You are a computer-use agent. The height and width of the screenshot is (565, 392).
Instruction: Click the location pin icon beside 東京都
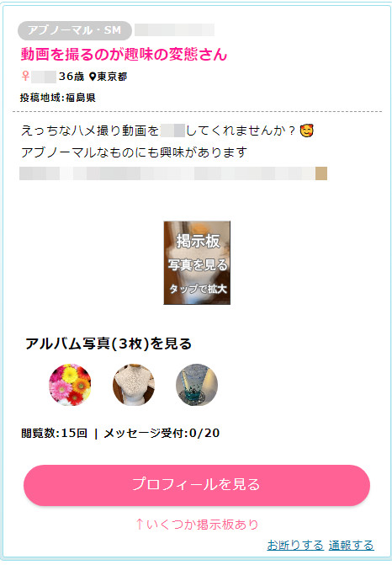(x=93, y=77)
